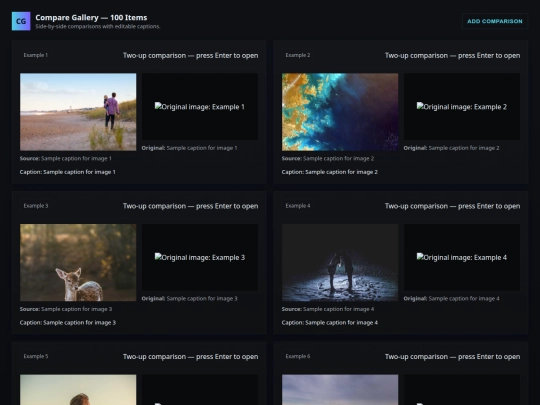Click 'Source: Sample caption for image 1'
Screen dimensions: 540x405
click(x=66, y=158)
